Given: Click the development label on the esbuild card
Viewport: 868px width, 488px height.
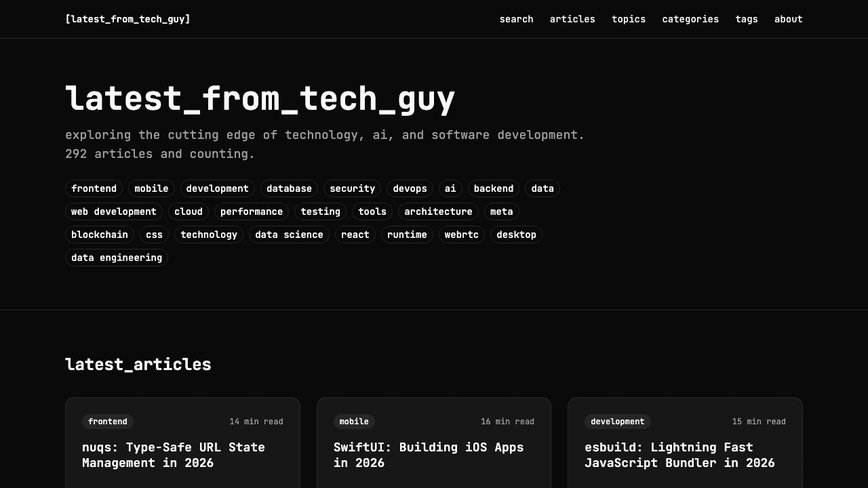Looking at the screenshot, I should 617,422.
